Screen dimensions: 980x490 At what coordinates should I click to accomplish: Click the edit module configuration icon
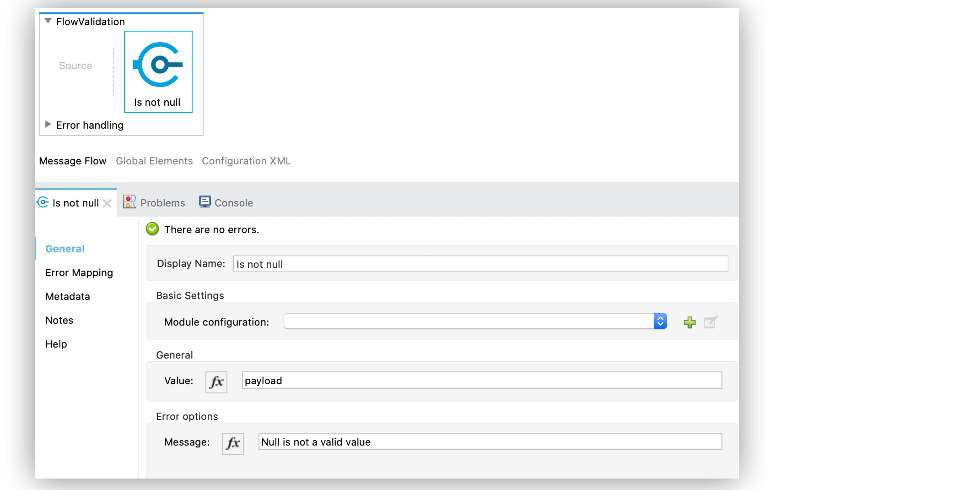[x=710, y=322]
